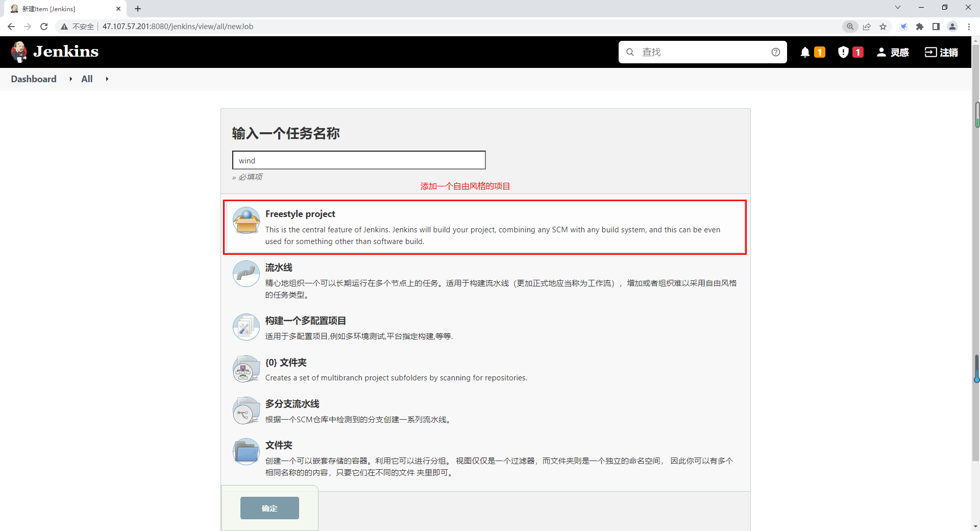Click 注销 to log out
Viewport: 980px width, 531px height.
point(942,52)
